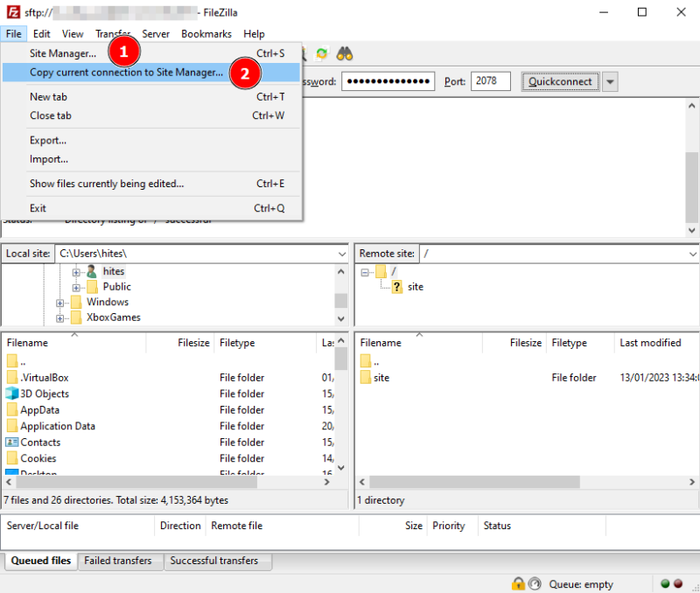Sort local list by Filename column header
The height and width of the screenshot is (593, 700).
point(73,343)
